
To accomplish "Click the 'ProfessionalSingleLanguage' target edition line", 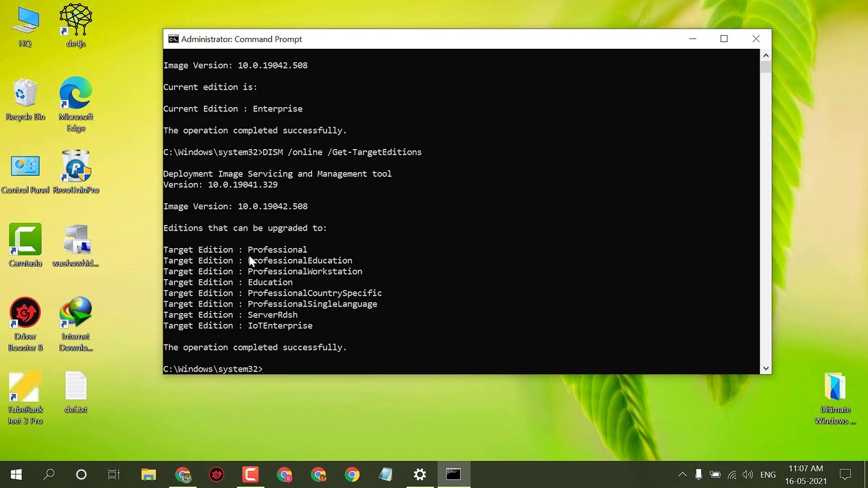I will (270, 304).
